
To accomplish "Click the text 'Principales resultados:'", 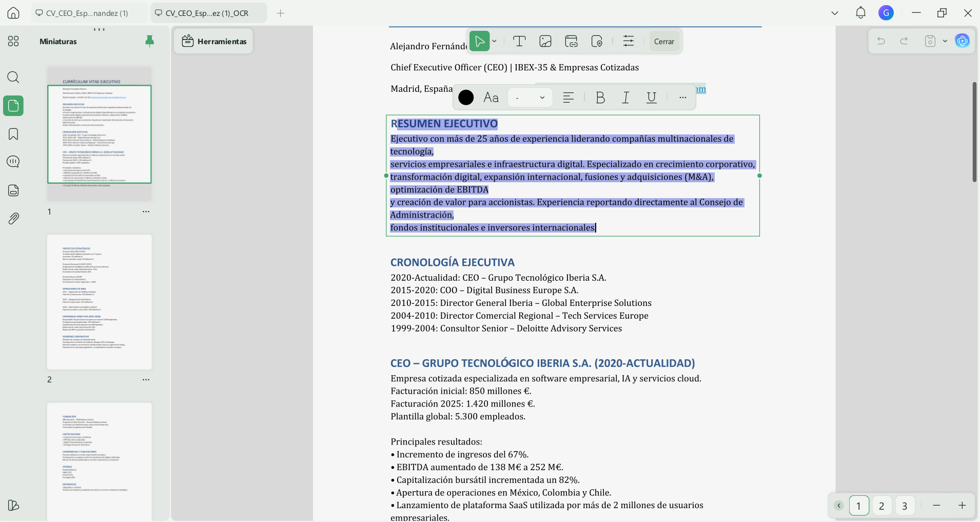I will (x=436, y=442).
